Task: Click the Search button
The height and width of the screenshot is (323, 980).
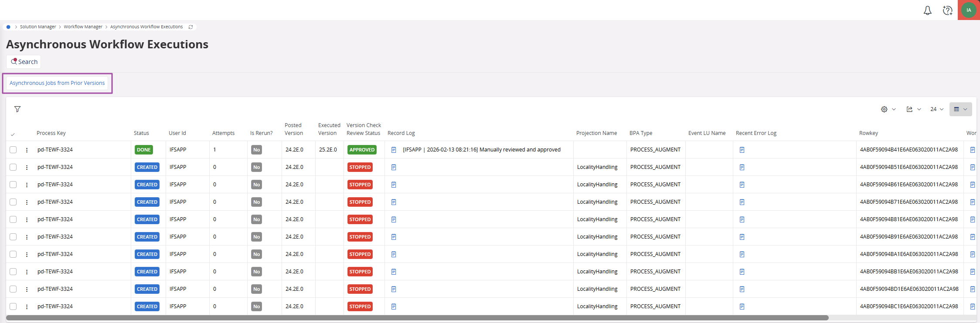Action: pyautogui.click(x=24, y=62)
